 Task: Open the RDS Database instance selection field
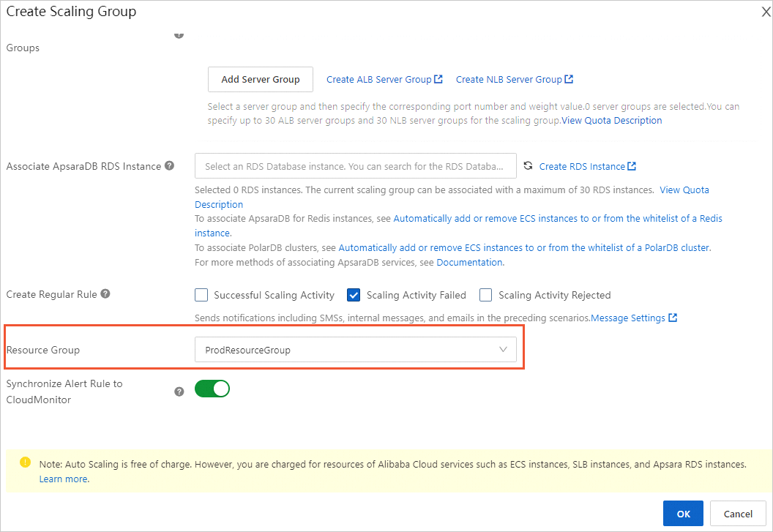click(x=356, y=166)
